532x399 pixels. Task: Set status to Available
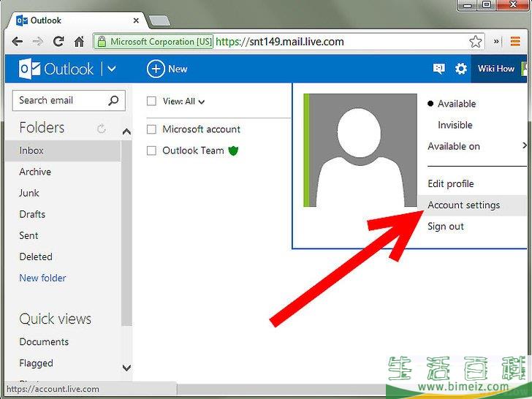point(456,104)
